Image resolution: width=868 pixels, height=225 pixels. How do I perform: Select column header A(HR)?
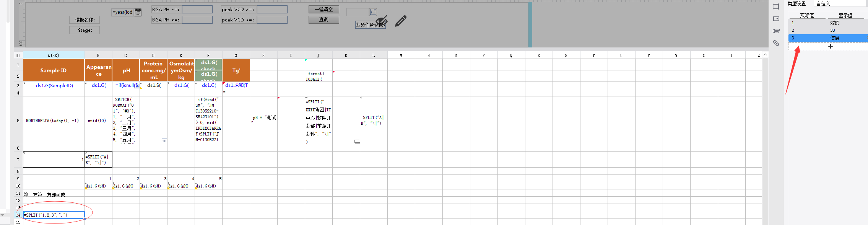tap(54, 55)
